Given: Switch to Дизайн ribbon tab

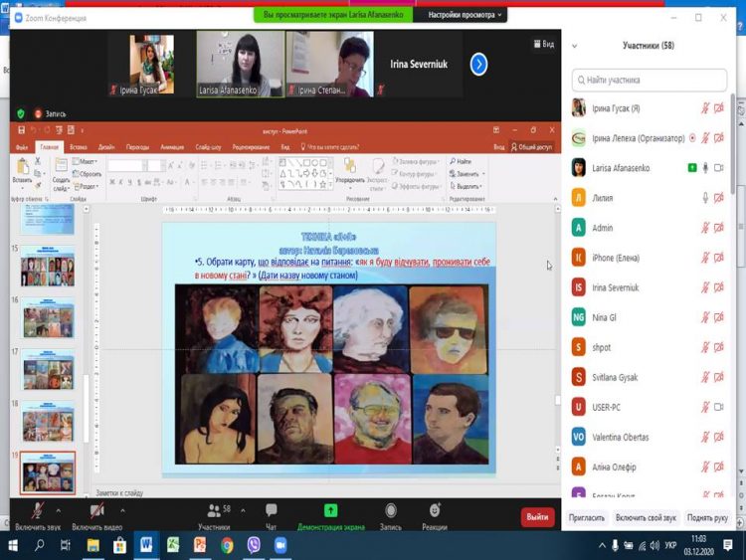Looking at the screenshot, I should (106, 147).
